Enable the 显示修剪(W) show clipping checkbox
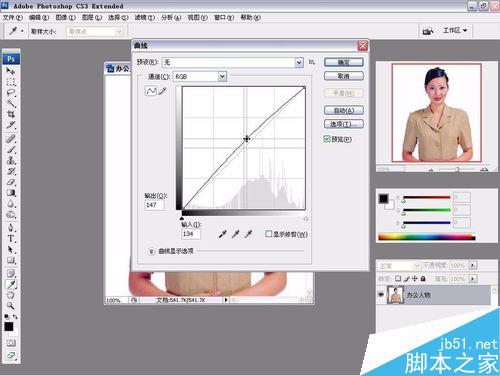Image resolution: width=500 pixels, height=376 pixels. 268,234
